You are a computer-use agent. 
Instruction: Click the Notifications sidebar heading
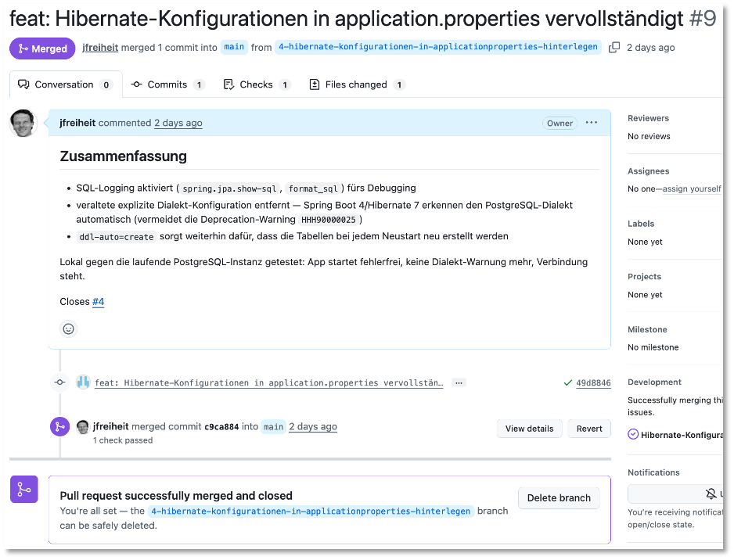653,472
